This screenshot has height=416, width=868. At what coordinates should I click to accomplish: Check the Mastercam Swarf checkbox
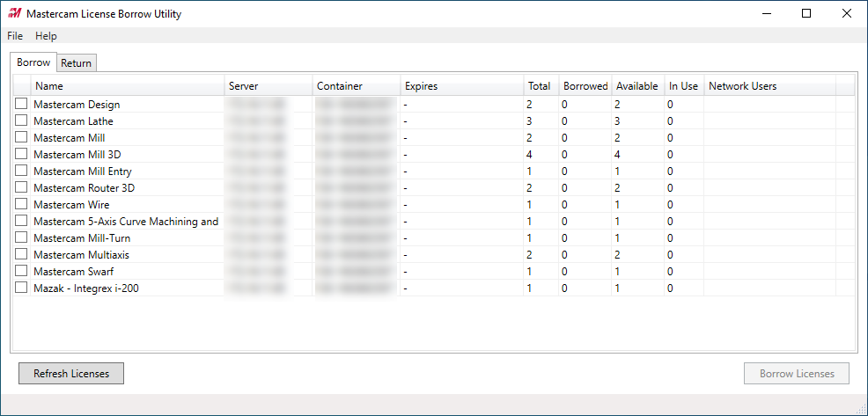click(21, 271)
